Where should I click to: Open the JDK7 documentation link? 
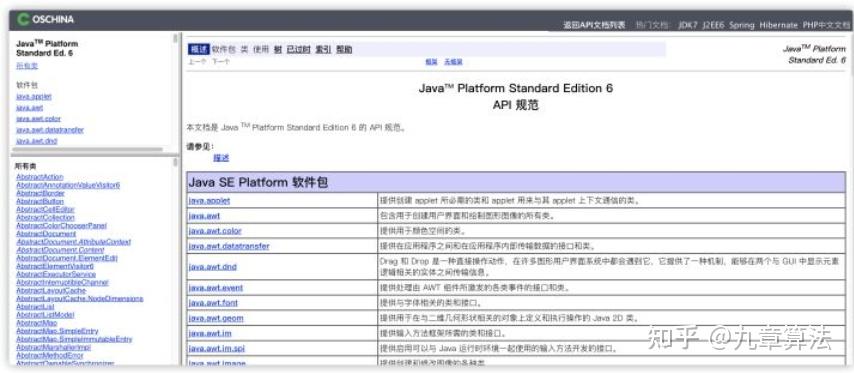(x=688, y=25)
